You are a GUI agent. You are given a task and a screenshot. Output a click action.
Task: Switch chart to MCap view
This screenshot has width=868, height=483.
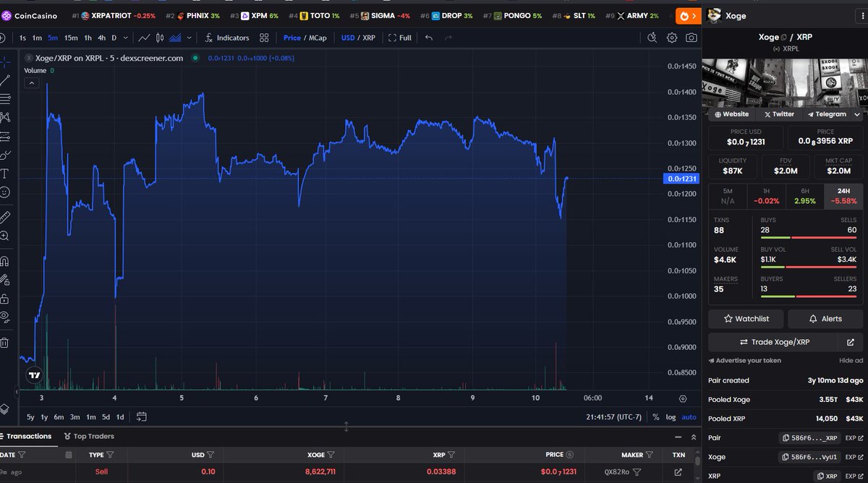point(317,38)
